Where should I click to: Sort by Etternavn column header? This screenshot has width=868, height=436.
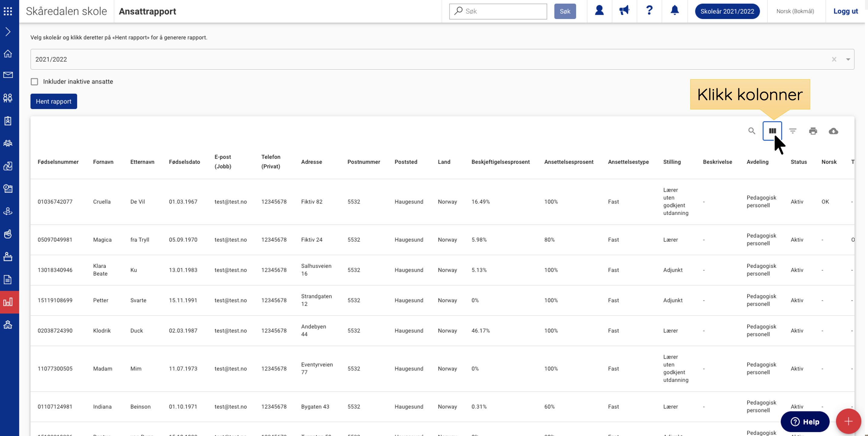(x=142, y=162)
